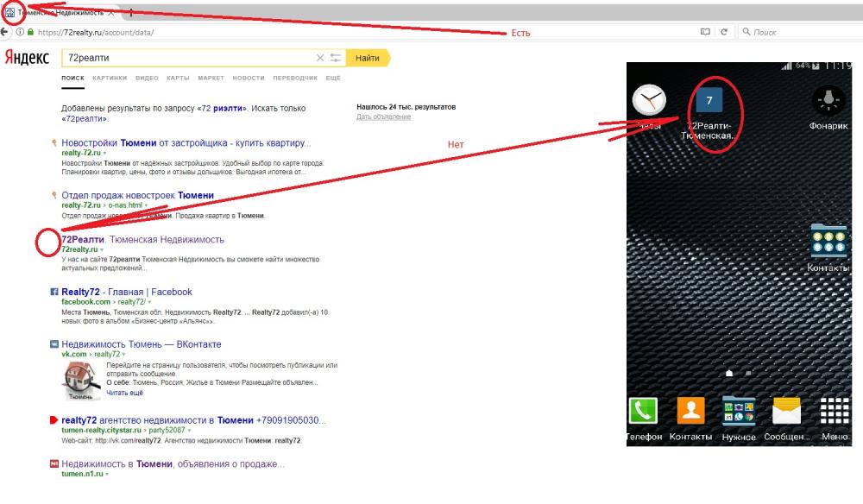Clear the Yandex search query with the X
Screen dimensions: 863x504
coord(320,58)
